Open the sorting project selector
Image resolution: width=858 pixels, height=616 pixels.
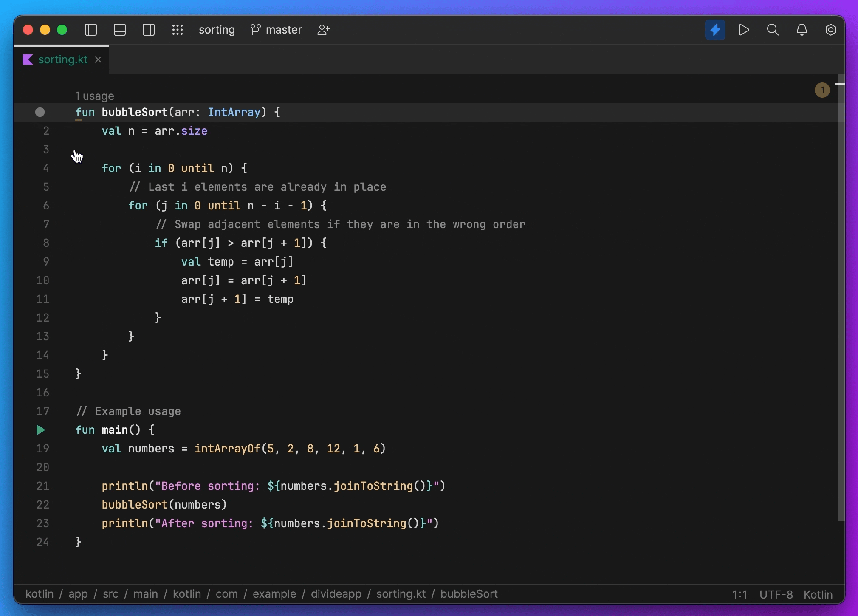[x=217, y=30]
